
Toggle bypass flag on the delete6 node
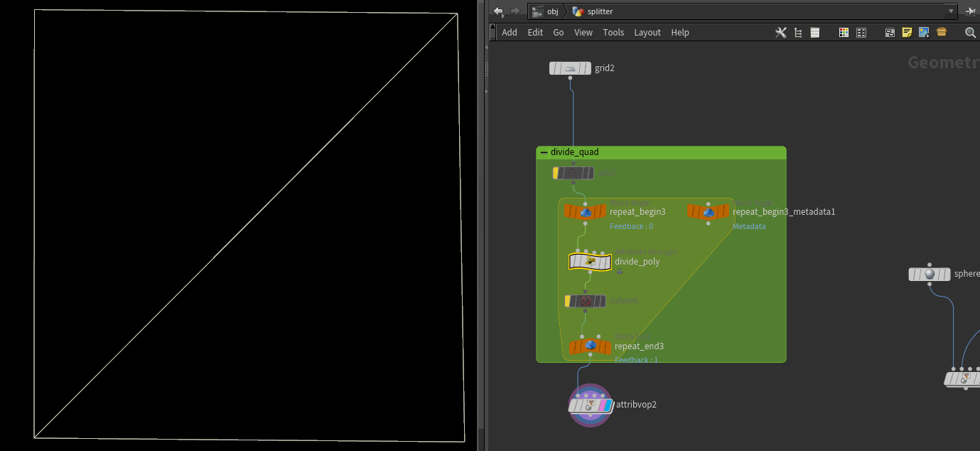pos(568,301)
